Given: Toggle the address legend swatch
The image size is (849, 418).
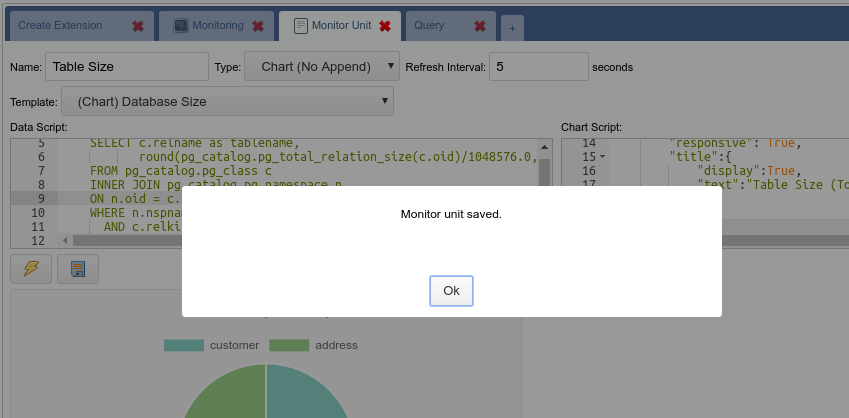Looking at the screenshot, I should [x=289, y=345].
